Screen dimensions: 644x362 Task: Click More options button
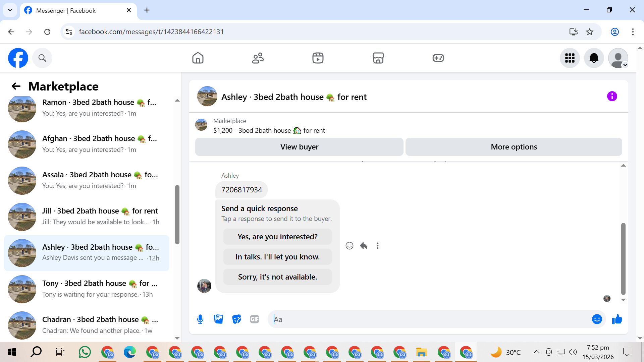click(x=514, y=147)
